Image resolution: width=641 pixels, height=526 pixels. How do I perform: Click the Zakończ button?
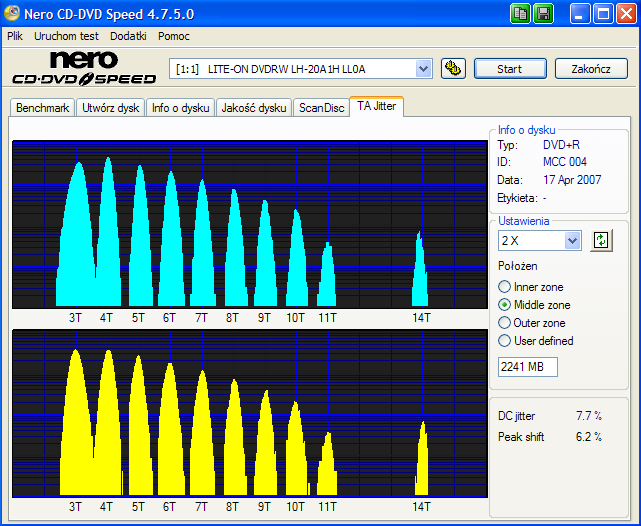click(x=591, y=69)
